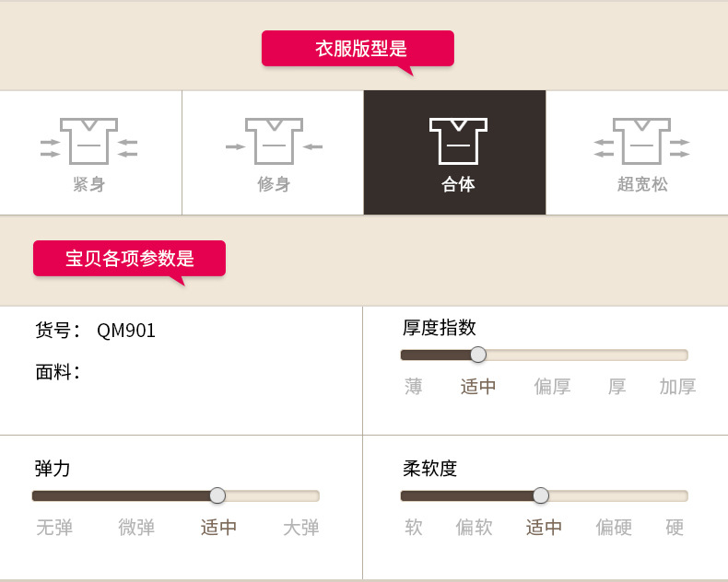
Task: Set elasticity to 无弹
Action: click(54, 528)
